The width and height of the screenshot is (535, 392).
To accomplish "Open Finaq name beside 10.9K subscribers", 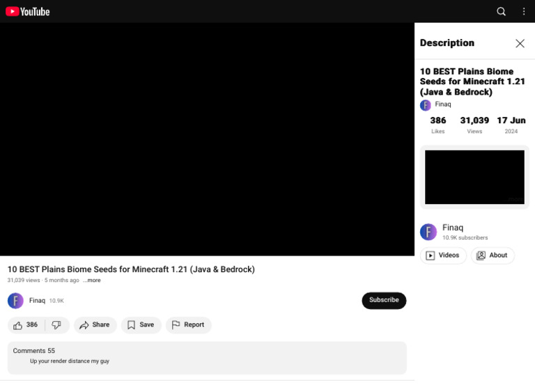I will click(453, 228).
